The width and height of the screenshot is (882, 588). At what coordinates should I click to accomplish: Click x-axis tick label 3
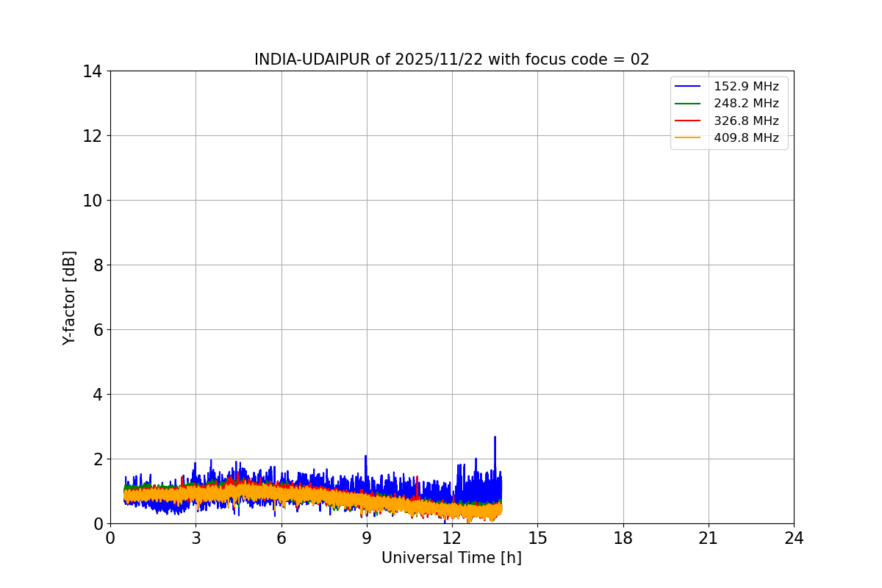(x=196, y=538)
